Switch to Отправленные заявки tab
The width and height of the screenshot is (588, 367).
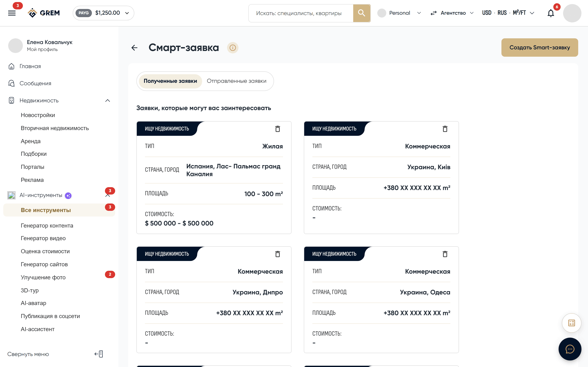click(x=236, y=81)
